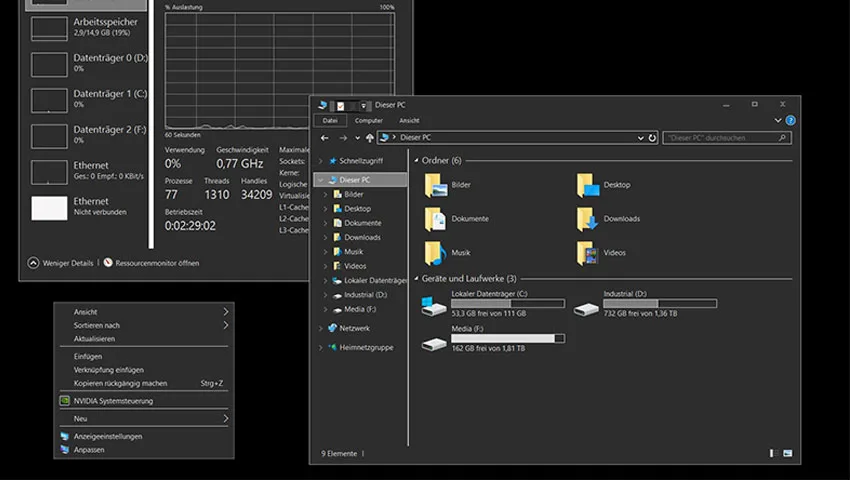850x480 pixels.
Task: Expand Heimnetzgruppe in navigation tree
Action: pos(320,348)
